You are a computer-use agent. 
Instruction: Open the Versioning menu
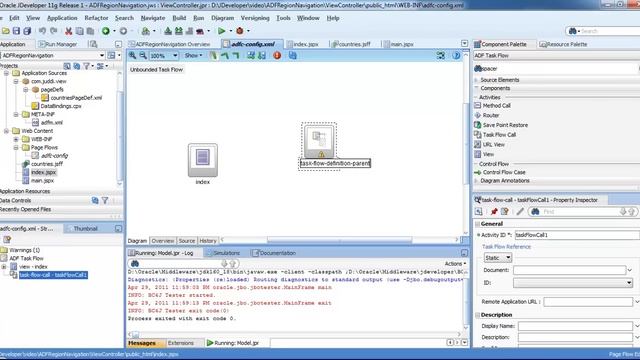255,18
